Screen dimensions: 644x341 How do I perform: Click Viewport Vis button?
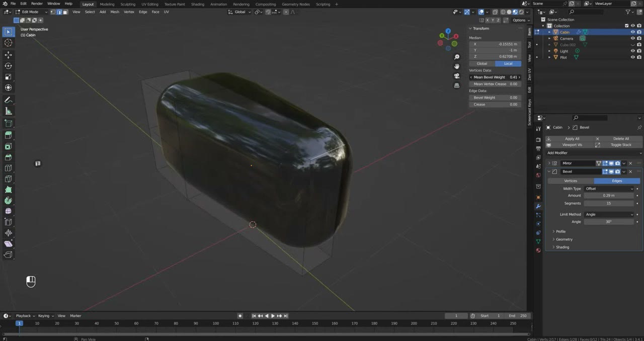click(569, 145)
